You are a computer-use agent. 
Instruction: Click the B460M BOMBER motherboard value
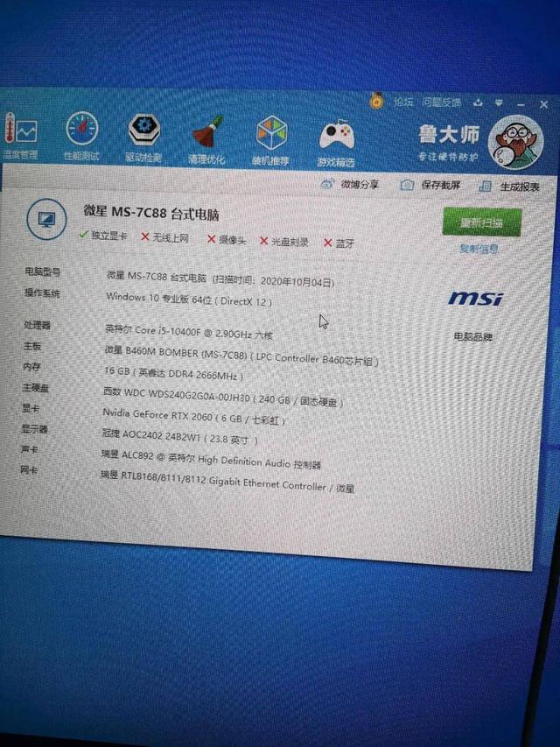[x=241, y=356]
